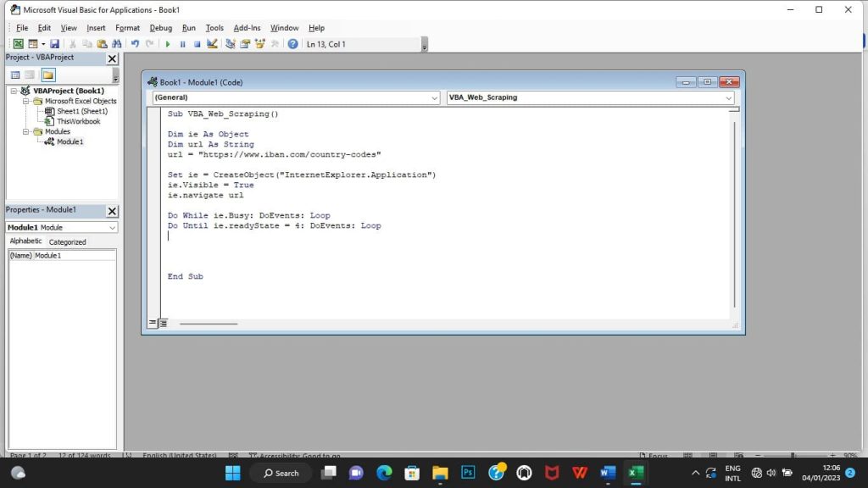Collapse the VBAProject (Book1) node
The image size is (868, 488).
[14, 91]
